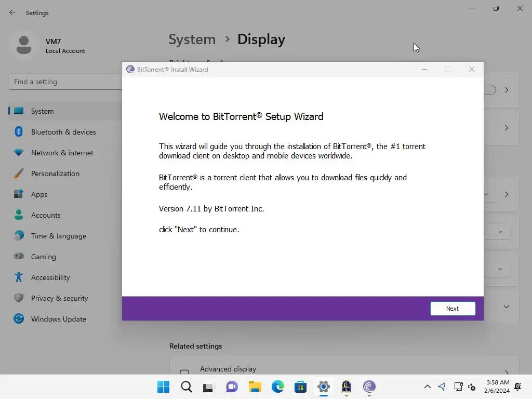This screenshot has width=532, height=399.
Task: Open second Display row right chevron
Action: (507, 128)
